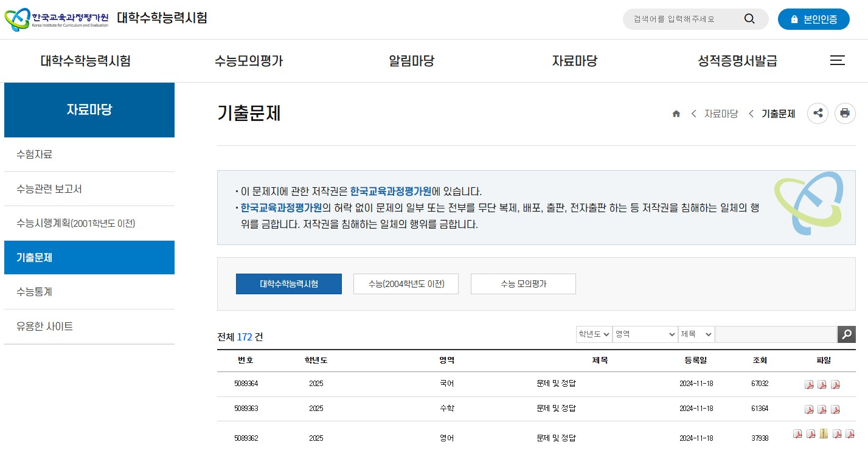Click the dark search button next to the list filter
The image size is (868, 456).
click(x=847, y=334)
